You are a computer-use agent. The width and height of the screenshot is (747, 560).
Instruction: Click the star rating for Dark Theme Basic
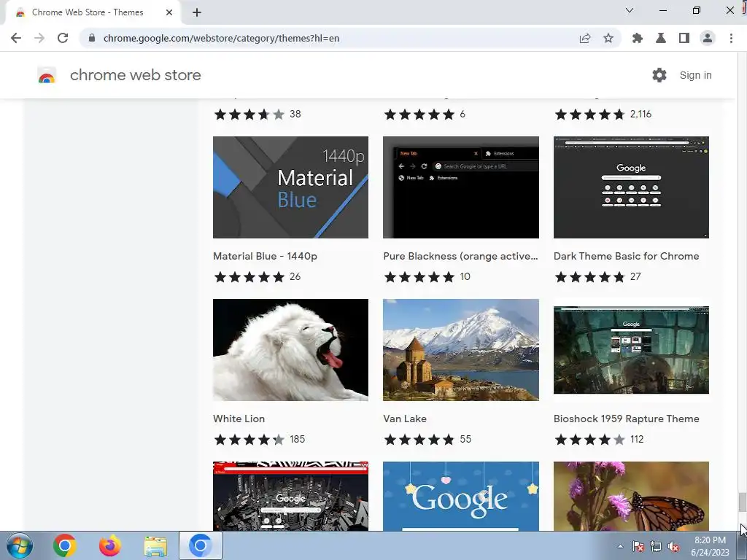click(x=589, y=276)
